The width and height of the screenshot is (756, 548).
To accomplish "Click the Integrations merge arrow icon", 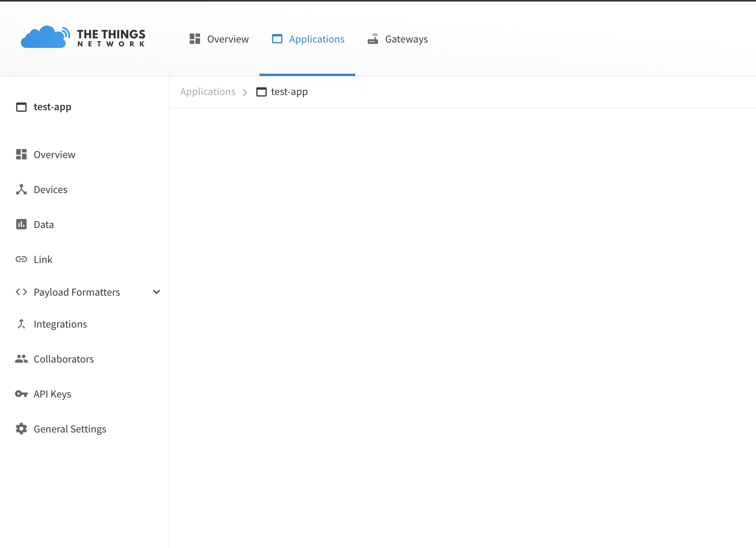I will click(21, 324).
